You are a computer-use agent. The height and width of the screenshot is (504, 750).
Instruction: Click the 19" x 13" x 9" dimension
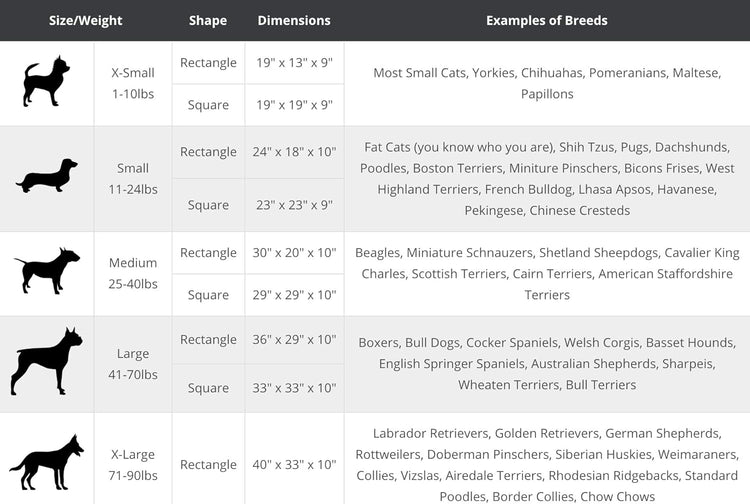[294, 63]
